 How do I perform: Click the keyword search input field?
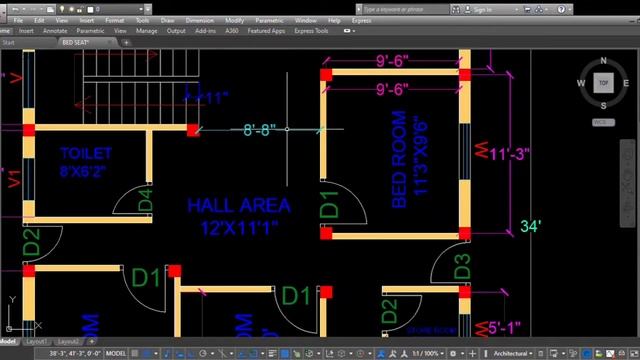click(406, 9)
